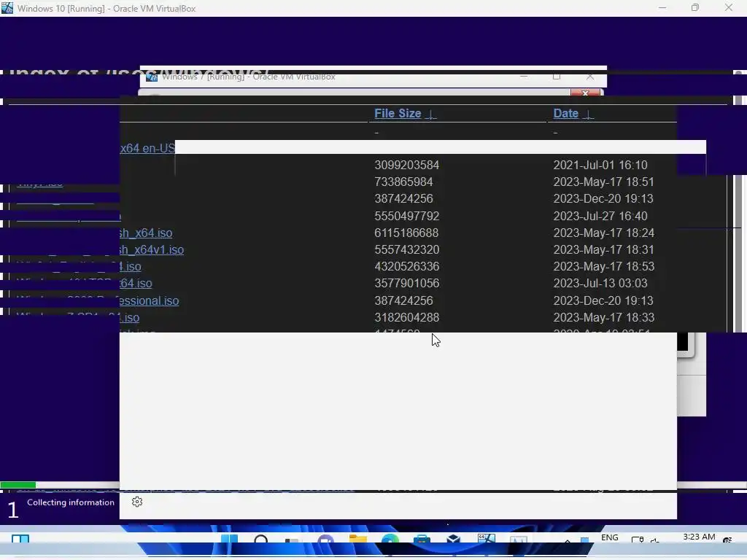Select the file size 3099203584
This screenshot has width=747, height=560.
(x=407, y=166)
